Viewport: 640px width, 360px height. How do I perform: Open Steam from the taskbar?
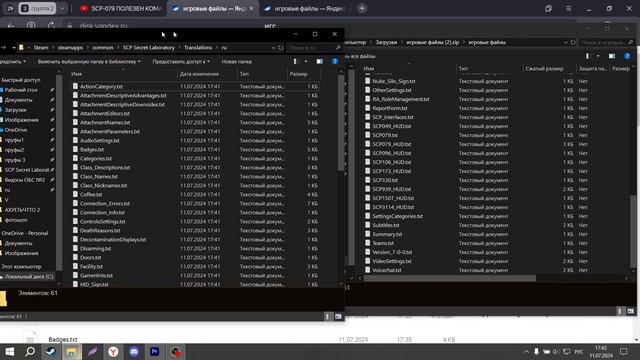tap(51, 351)
